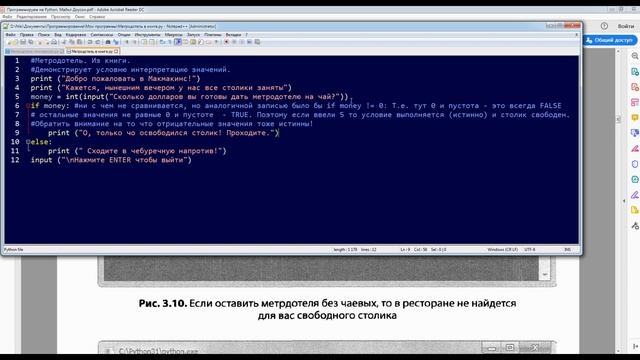The width and height of the screenshot is (640, 360).
Task: Click the Acrobat help question mark icon
Action: click(604, 26)
